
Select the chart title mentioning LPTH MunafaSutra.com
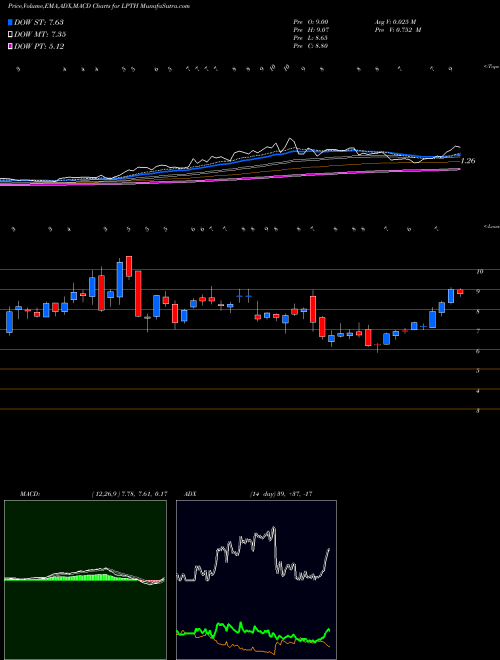(x=99, y=6)
